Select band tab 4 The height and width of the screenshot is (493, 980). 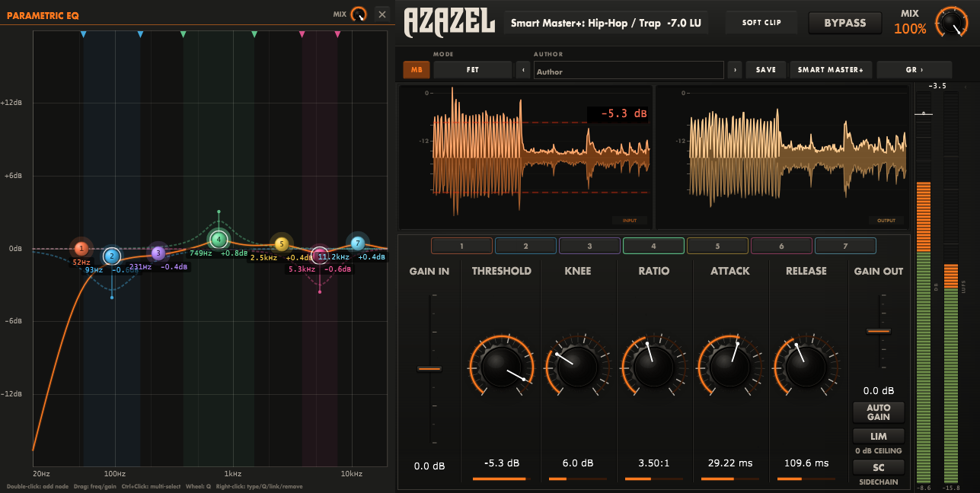(x=653, y=246)
